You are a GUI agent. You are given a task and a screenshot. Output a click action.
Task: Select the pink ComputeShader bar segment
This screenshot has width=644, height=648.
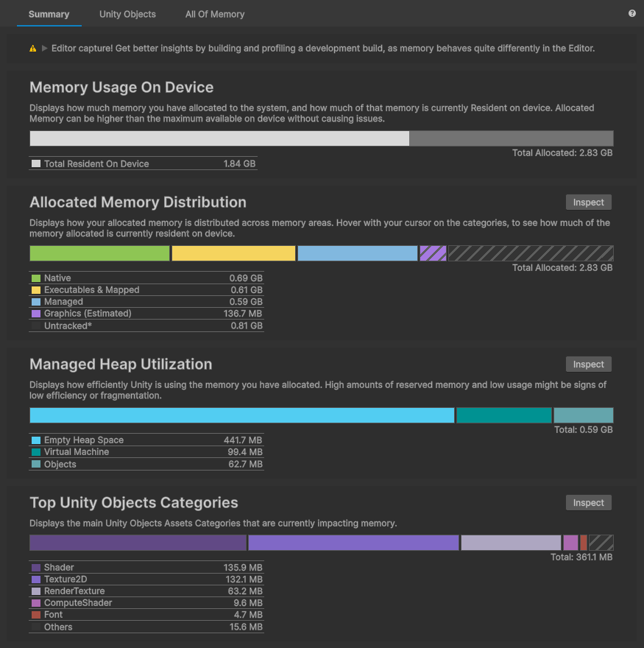pyautogui.click(x=570, y=543)
